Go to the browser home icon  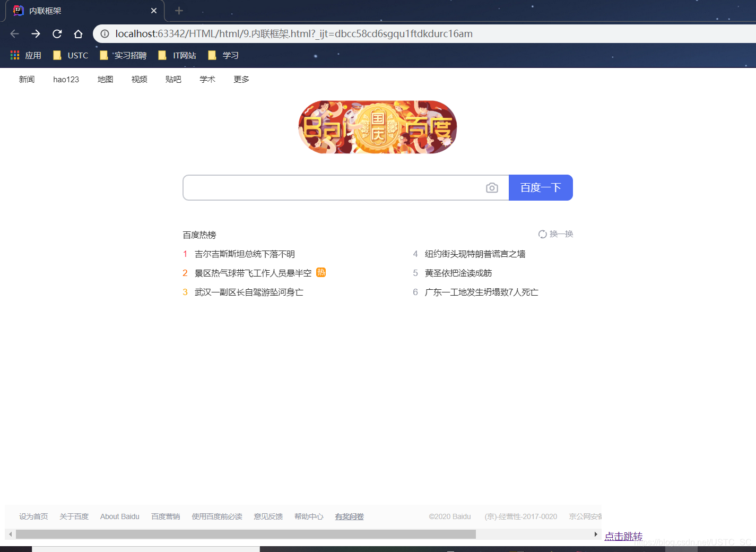(x=79, y=34)
